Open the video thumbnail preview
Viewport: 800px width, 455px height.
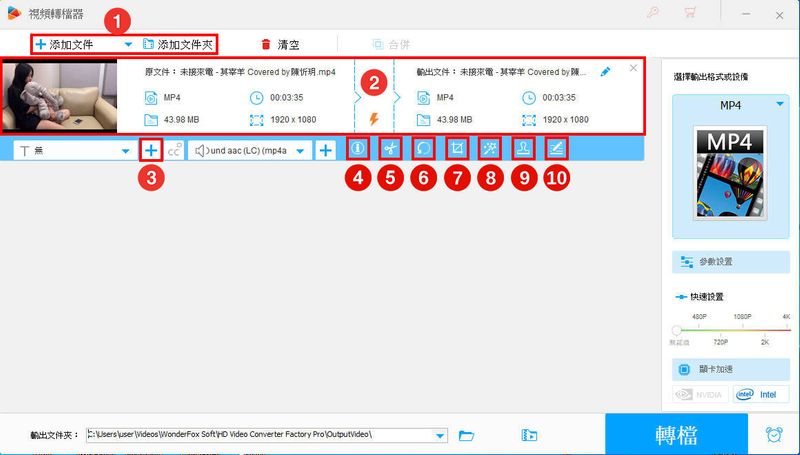point(60,96)
